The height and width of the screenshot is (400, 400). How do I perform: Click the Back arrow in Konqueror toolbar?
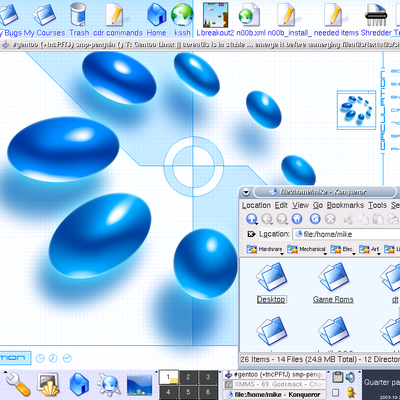click(x=267, y=219)
